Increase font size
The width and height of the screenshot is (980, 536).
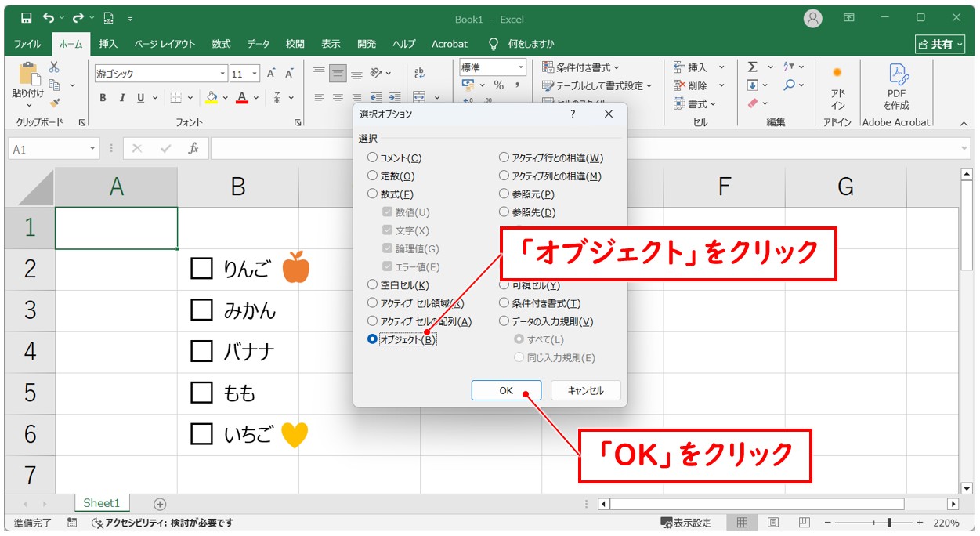pos(271,74)
